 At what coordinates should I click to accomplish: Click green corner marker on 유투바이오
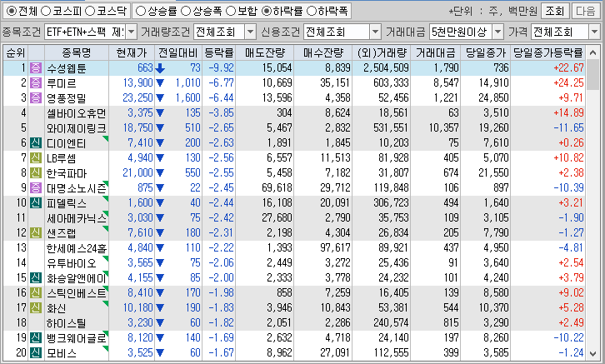[x=106, y=258]
